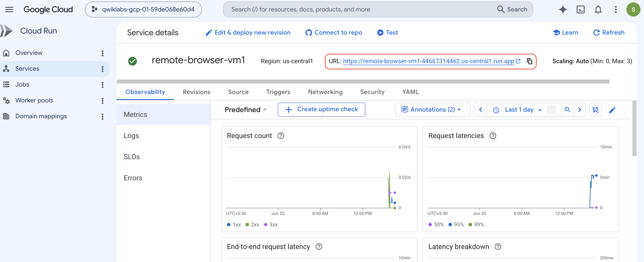Open help for End-to-end request latency
Image resolution: width=644 pixels, height=262 pixels.
click(319, 247)
